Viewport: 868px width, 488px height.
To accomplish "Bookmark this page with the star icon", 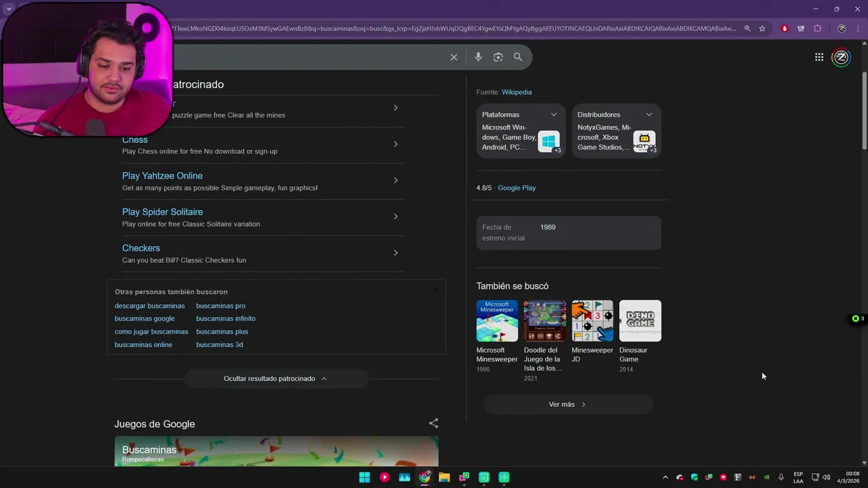I will (x=762, y=28).
